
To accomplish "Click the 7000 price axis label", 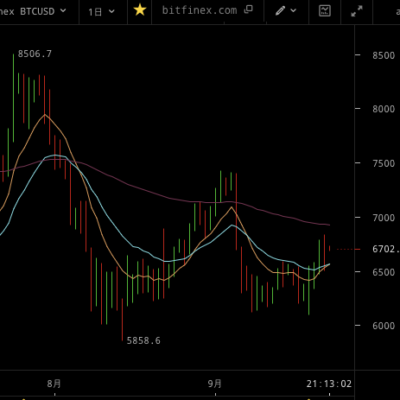I will (384, 218).
